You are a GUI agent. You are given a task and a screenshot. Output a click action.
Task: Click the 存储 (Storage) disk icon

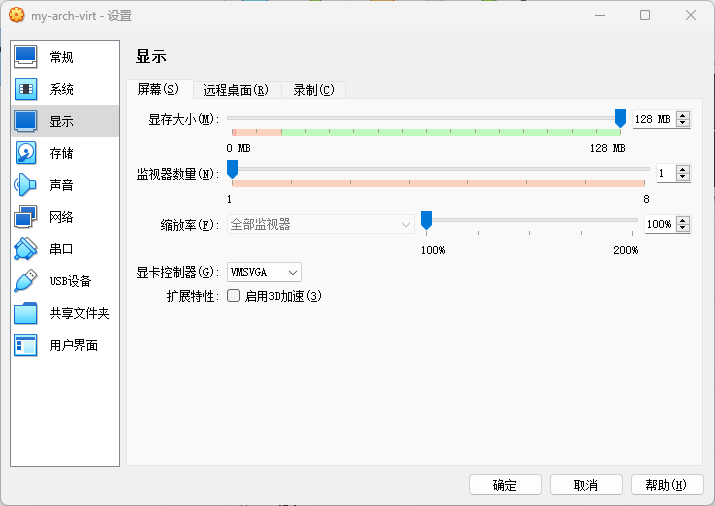25,153
